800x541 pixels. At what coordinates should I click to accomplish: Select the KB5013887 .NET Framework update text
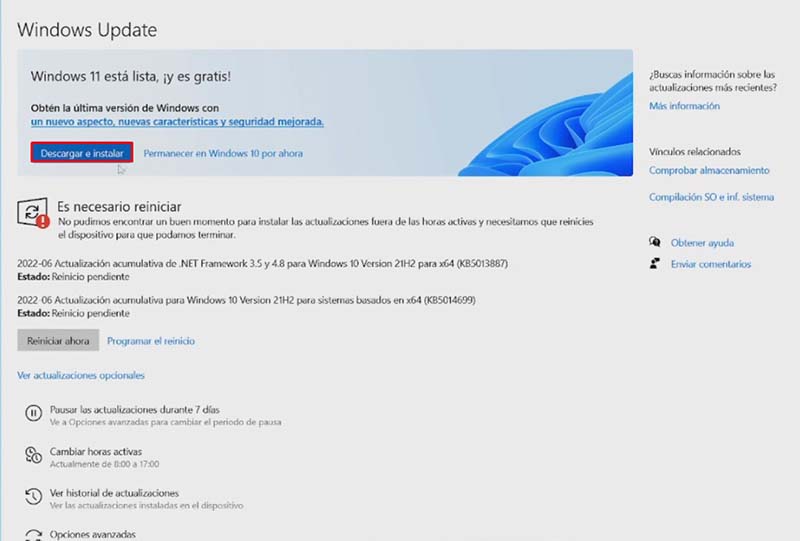coord(262,263)
